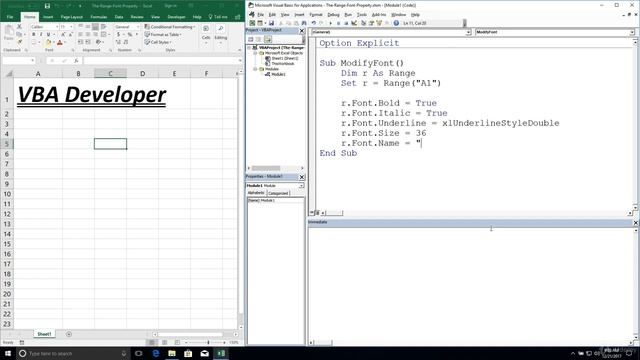Click the Excel Name Box
The image size is (640, 360).
(x=18, y=60)
